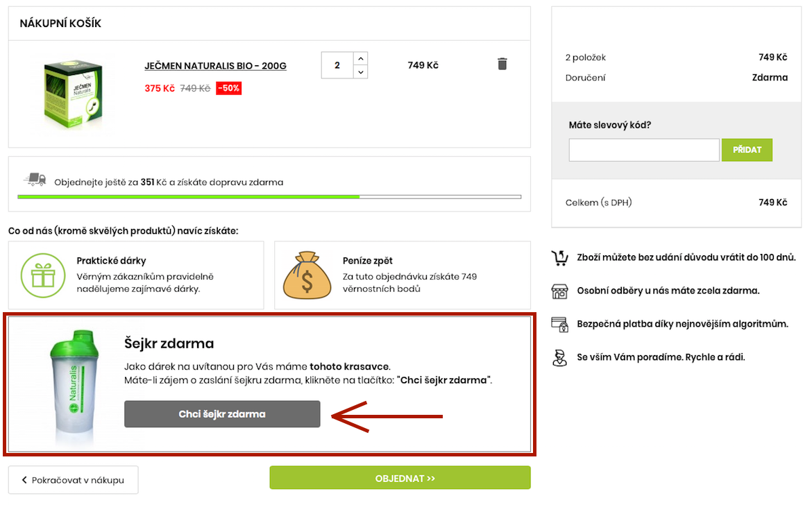Click the Doručení label in summary
812x505 pixels.
(585, 78)
